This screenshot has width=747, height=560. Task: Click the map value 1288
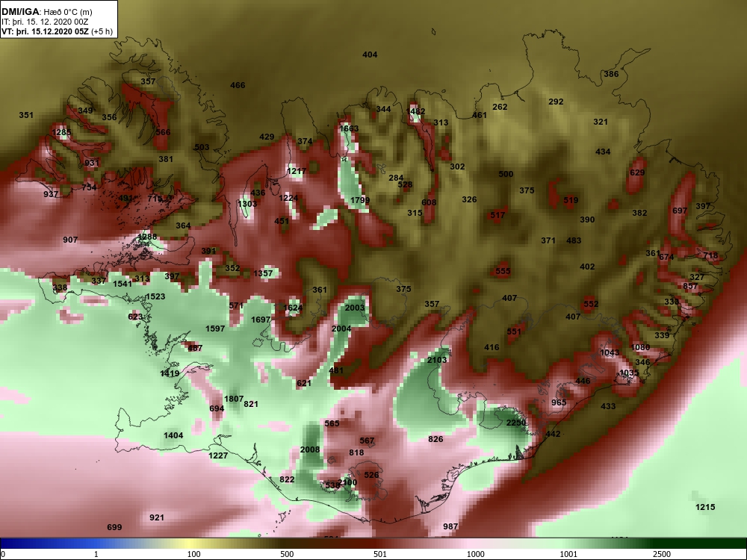tap(146, 237)
